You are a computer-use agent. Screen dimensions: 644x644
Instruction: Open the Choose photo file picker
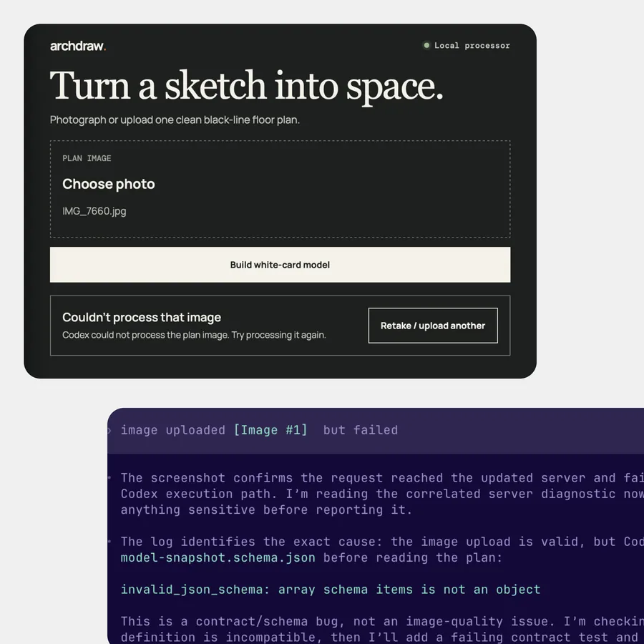point(109,184)
